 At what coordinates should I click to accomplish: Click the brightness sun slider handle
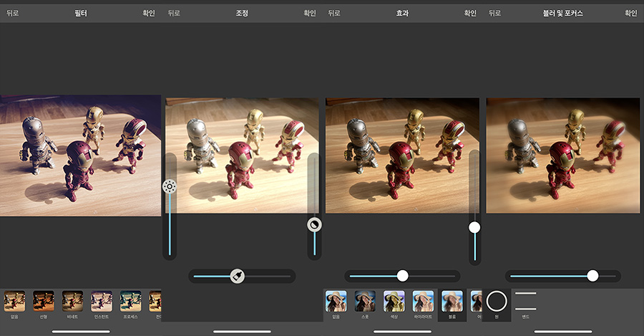point(170,187)
